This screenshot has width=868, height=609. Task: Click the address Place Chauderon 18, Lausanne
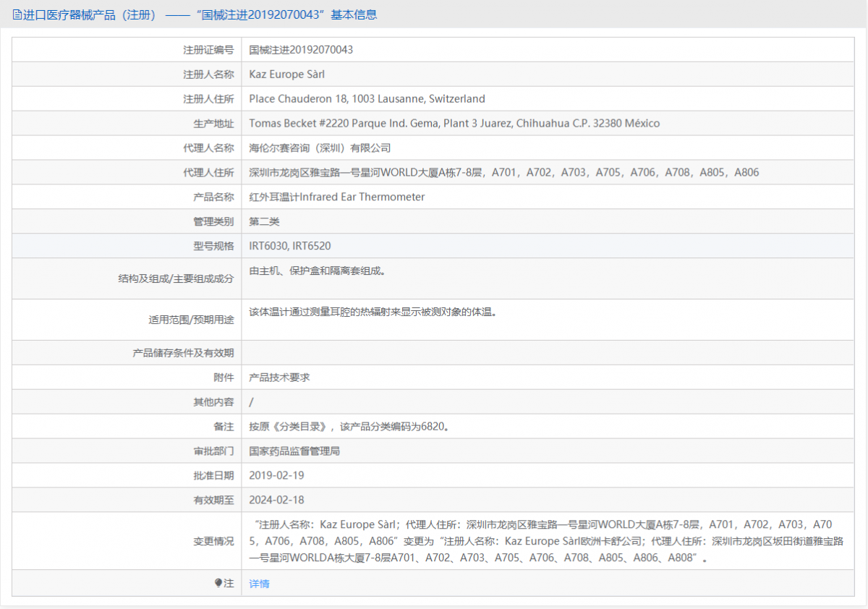pos(367,99)
